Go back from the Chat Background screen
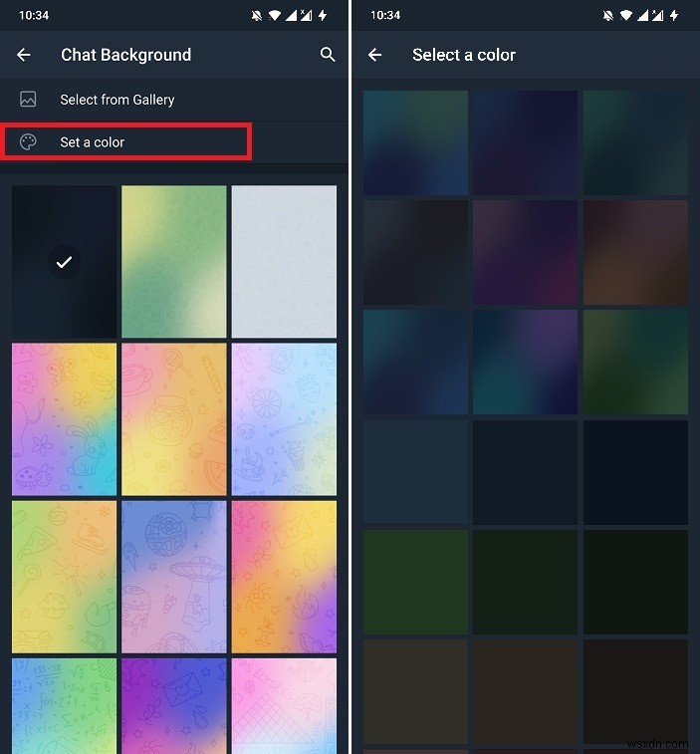 24,55
